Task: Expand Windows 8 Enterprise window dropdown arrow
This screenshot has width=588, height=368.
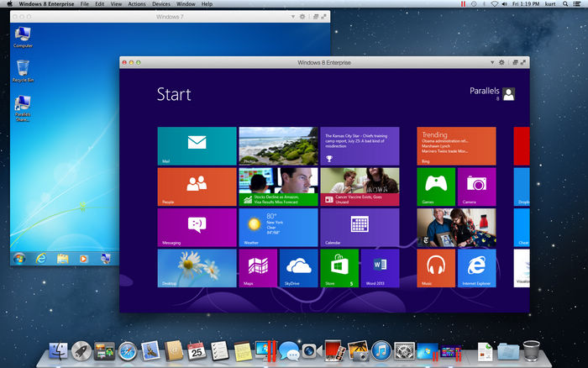Action: (491, 63)
